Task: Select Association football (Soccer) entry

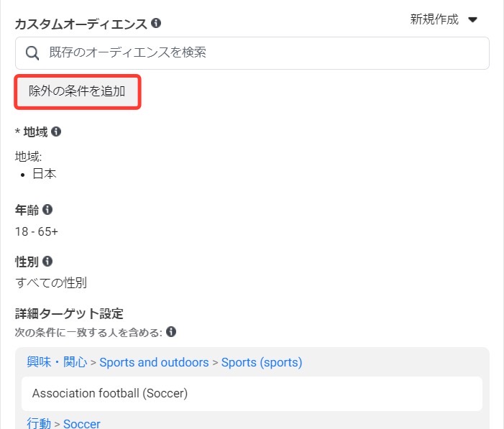Action: pos(252,394)
